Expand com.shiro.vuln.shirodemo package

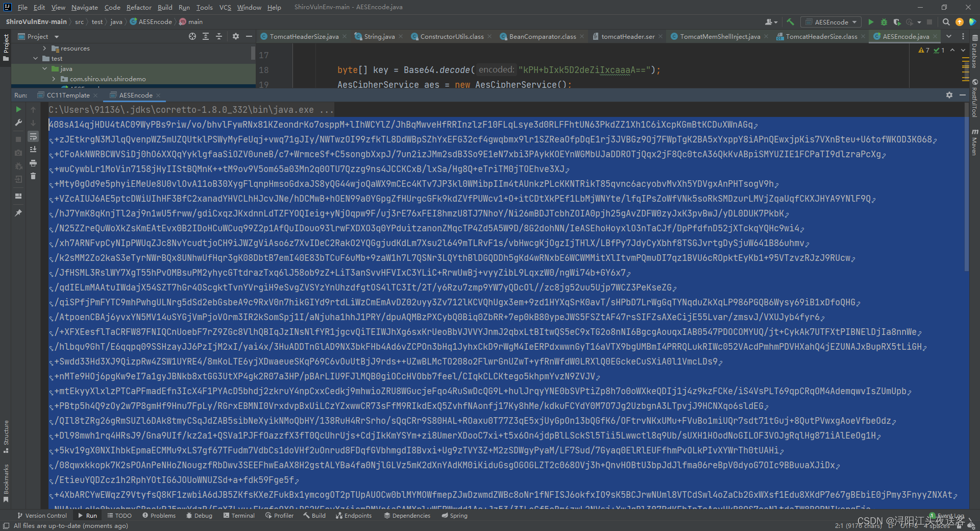(x=54, y=79)
